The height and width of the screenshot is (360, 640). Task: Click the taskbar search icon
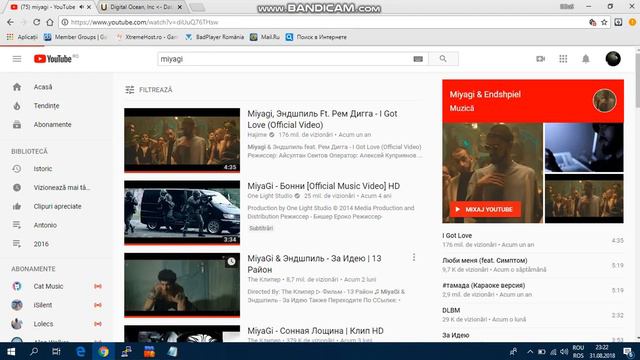34,351
